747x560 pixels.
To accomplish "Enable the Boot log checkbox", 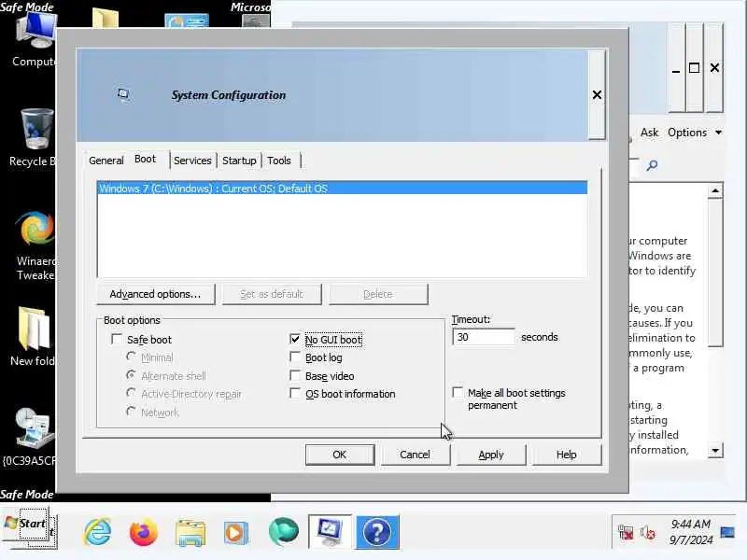I will (x=295, y=357).
